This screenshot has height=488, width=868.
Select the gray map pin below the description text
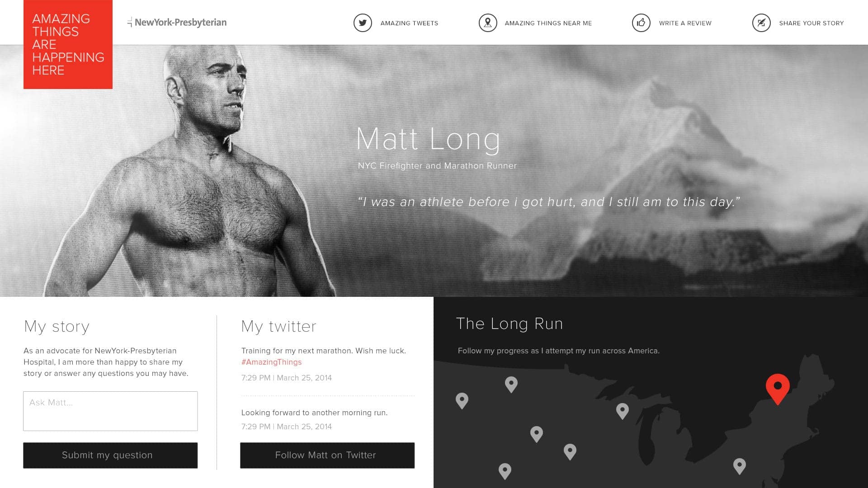[511, 385]
